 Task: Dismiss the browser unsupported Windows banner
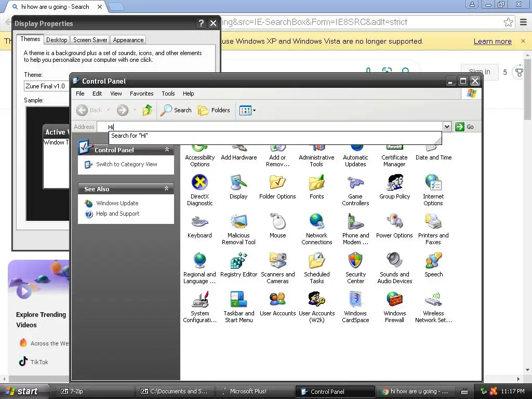pos(523,41)
